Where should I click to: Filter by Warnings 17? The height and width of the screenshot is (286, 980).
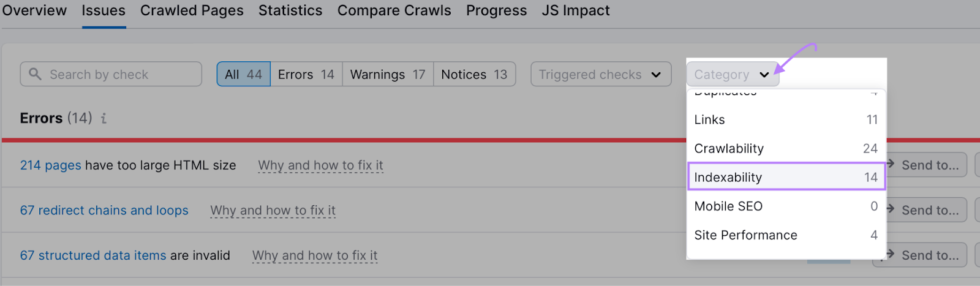click(388, 75)
